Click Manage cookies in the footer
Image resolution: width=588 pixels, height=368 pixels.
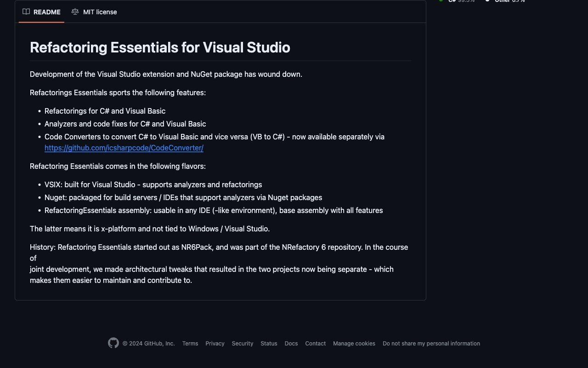click(x=354, y=344)
